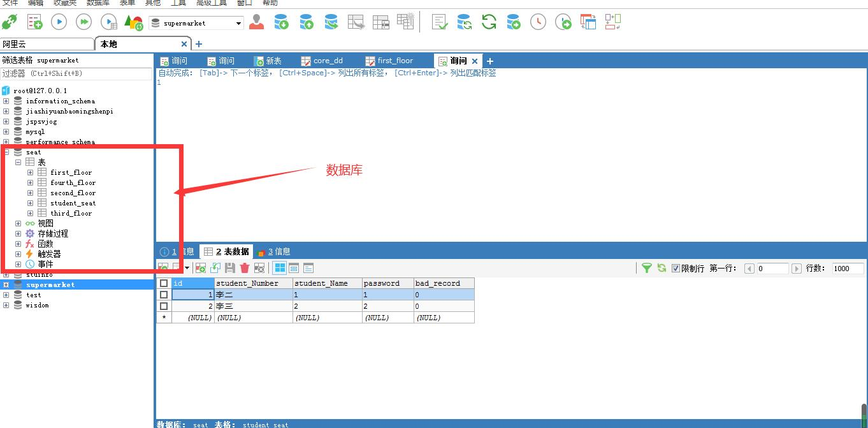This screenshot has height=428, width=868.
Task: Click the copy database to host icon
Action: click(331, 22)
